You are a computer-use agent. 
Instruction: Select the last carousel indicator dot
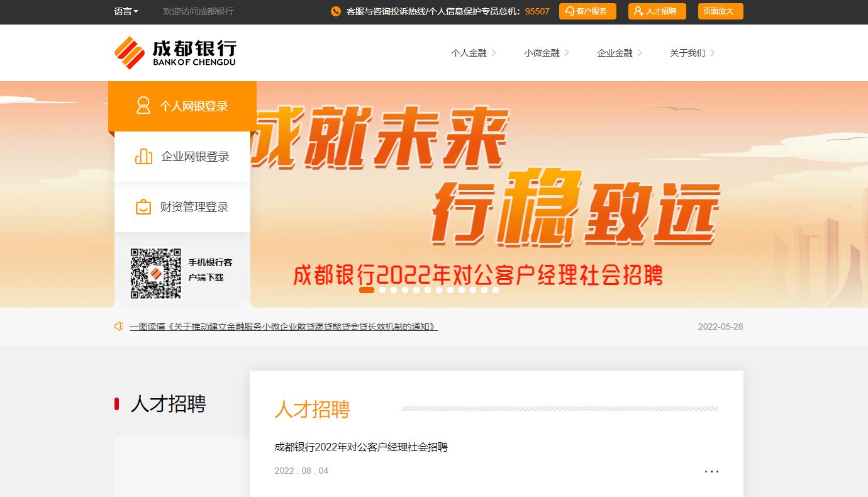(496, 290)
